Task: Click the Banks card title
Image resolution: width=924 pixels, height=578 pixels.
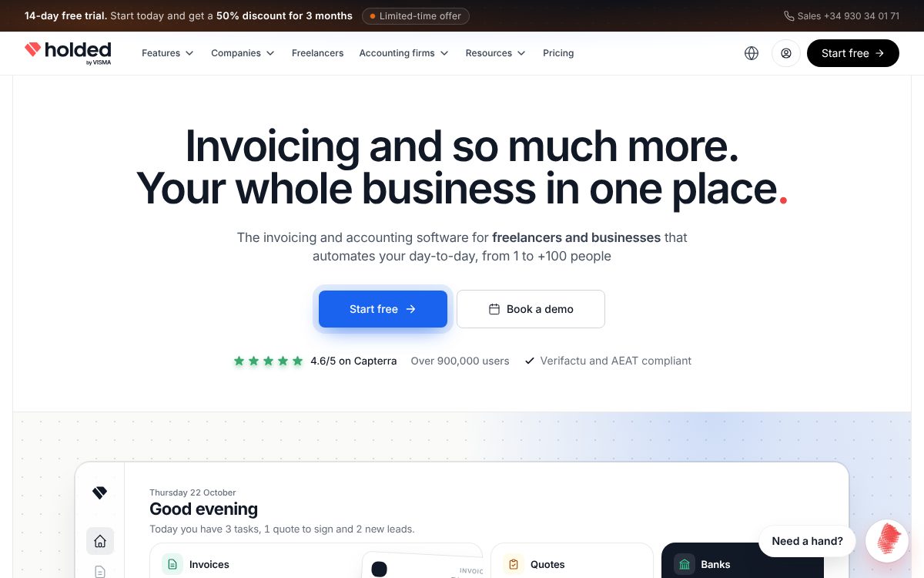Action: click(x=715, y=564)
